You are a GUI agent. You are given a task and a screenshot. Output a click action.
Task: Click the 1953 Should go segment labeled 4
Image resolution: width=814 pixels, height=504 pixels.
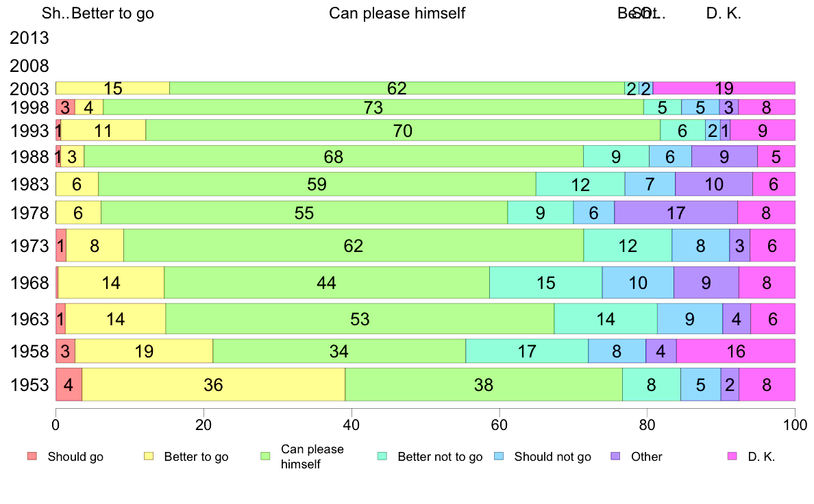coord(69,385)
